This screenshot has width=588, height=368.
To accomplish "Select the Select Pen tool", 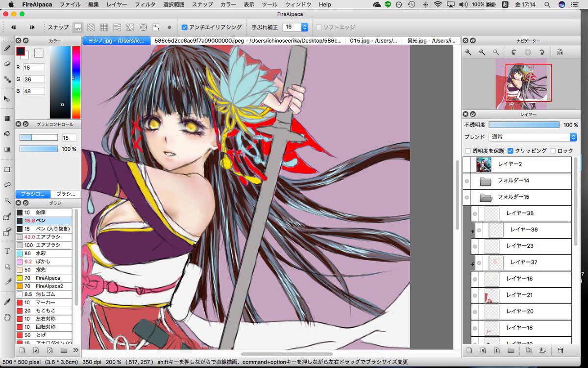I will tap(7, 216).
